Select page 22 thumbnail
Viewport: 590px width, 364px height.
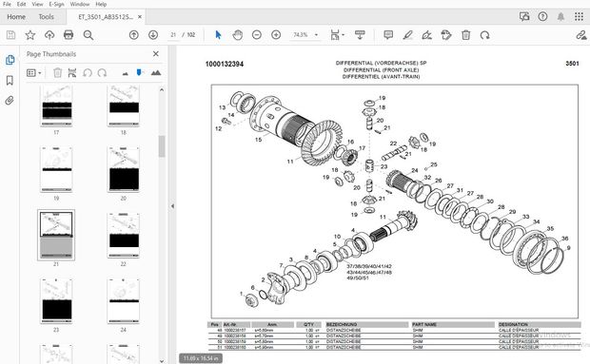click(124, 235)
